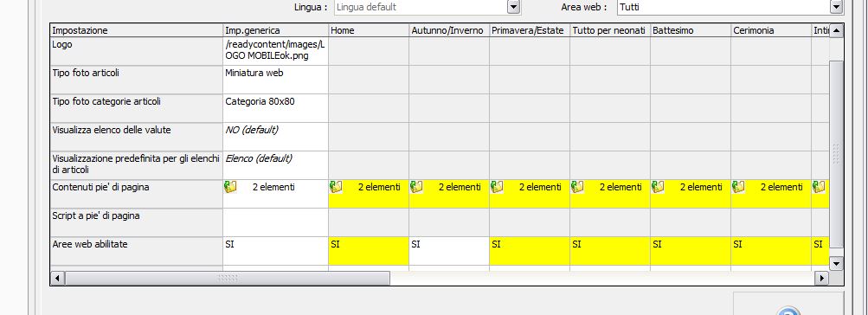Click the Lingua default combo field
This screenshot has width=868, height=315.
(x=428, y=7)
